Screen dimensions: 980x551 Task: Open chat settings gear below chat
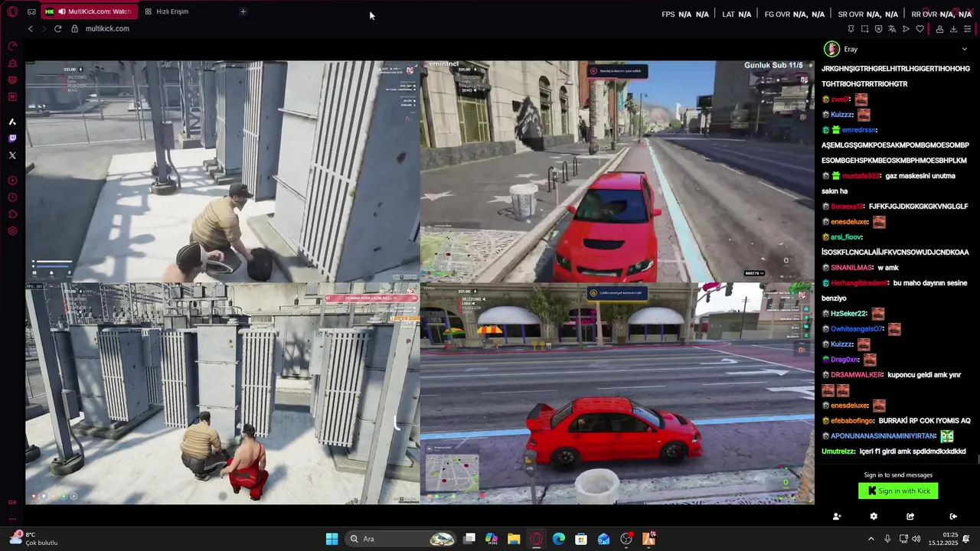coord(874,517)
